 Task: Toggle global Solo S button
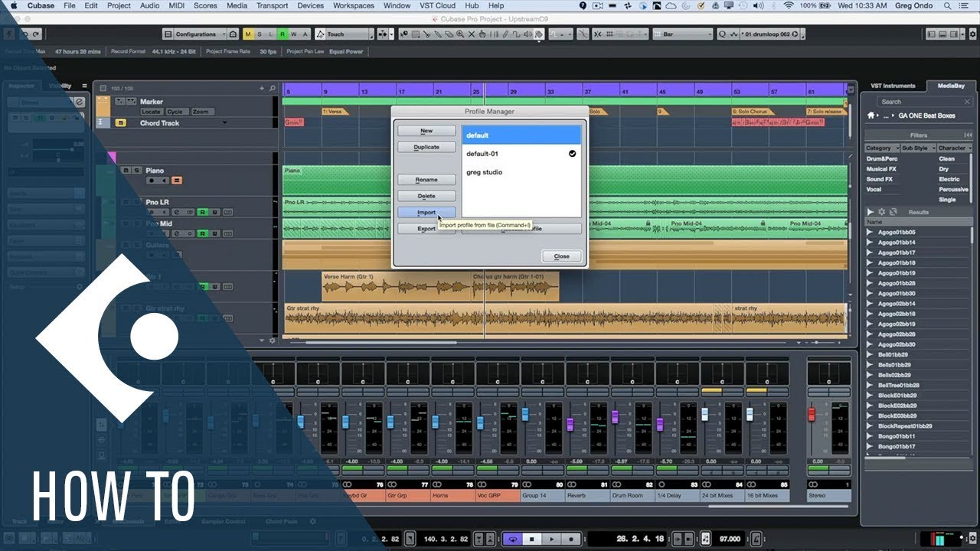pos(260,34)
